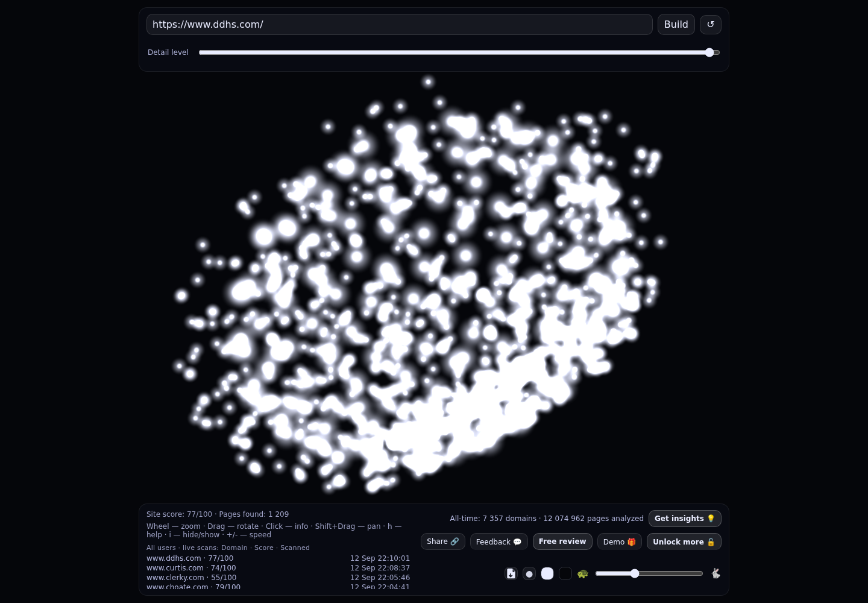Download the file using the export icon

(511, 573)
